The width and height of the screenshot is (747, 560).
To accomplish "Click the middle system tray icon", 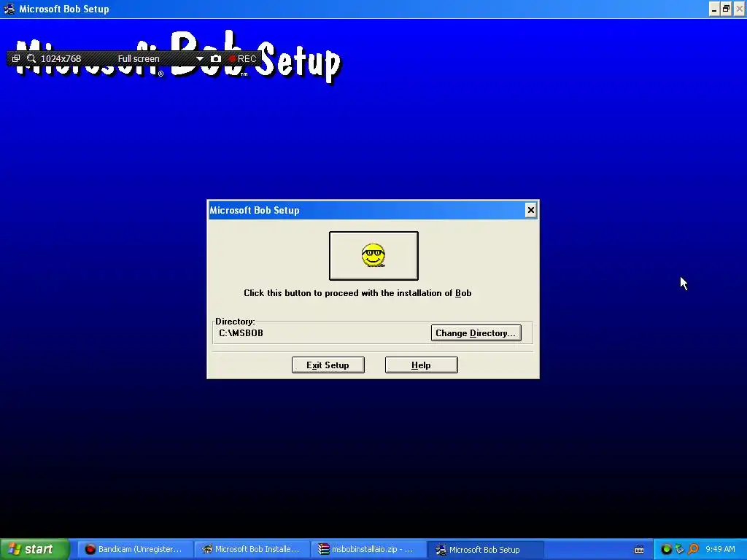I will (679, 549).
